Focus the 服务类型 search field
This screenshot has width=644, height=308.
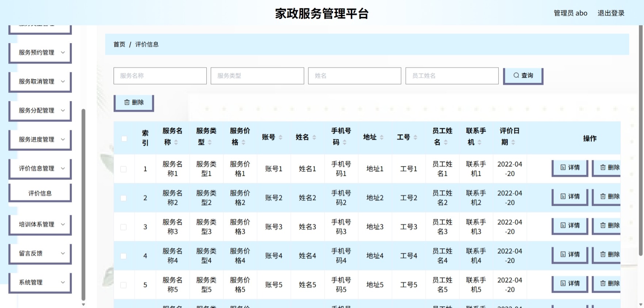[258, 76]
